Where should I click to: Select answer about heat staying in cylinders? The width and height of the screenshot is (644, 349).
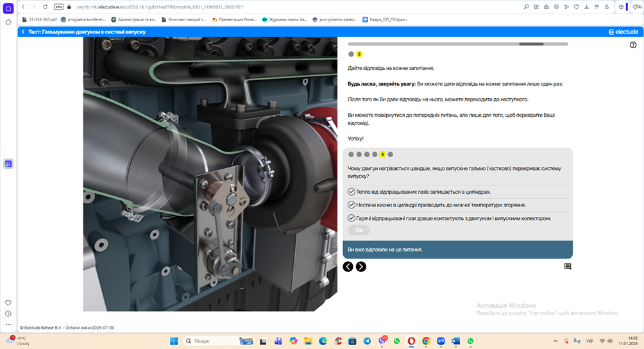[351, 192]
